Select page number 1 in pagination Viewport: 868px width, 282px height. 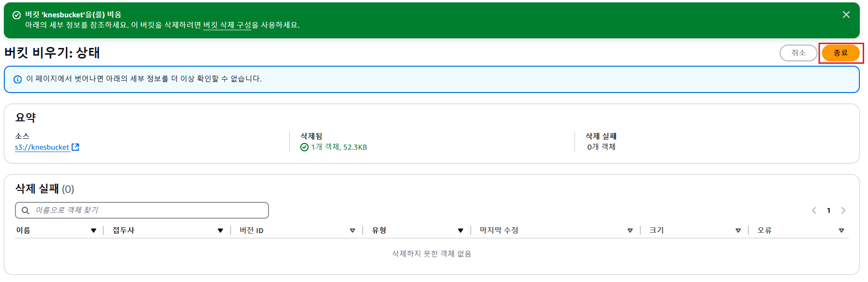tap(829, 211)
